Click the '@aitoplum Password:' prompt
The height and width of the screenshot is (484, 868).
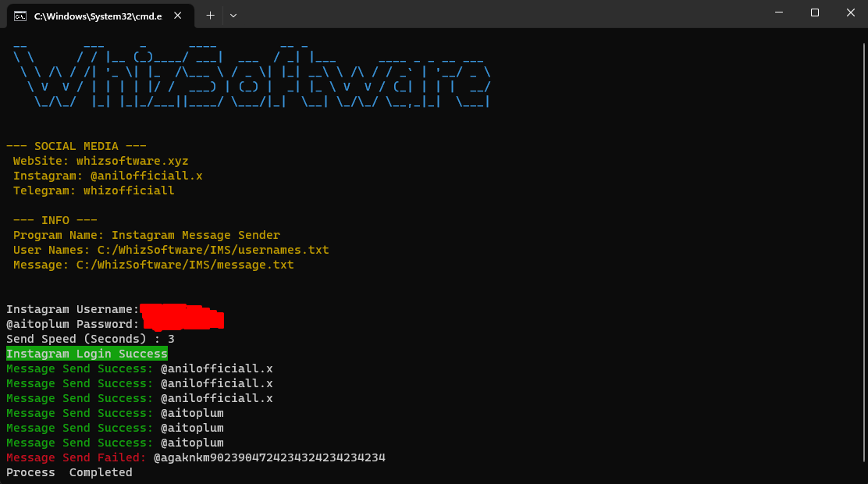[73, 324]
